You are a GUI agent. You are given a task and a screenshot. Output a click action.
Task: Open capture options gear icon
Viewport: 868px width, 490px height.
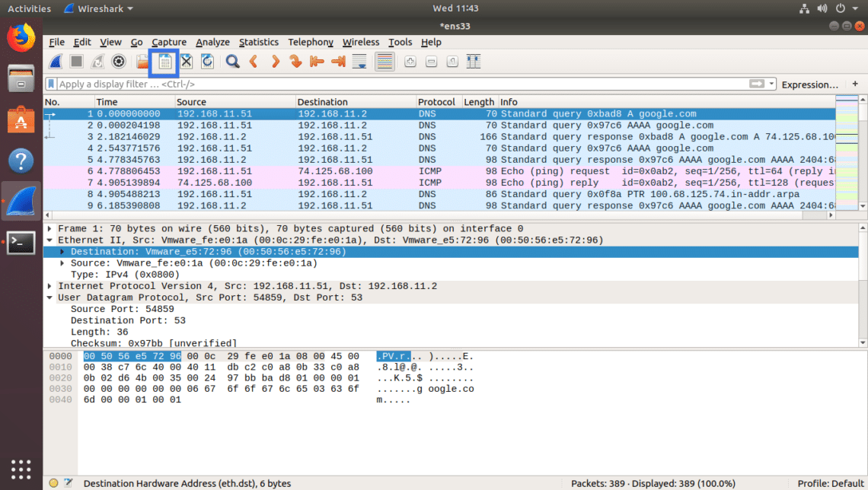point(119,62)
